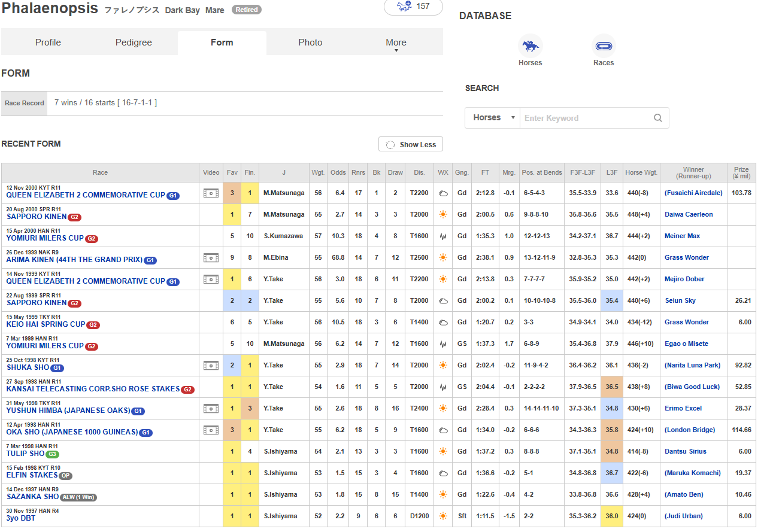The image size is (764, 532).
Task: Open Oka Sho (Japanese 1000 Guineas) link
Action: pos(72,432)
